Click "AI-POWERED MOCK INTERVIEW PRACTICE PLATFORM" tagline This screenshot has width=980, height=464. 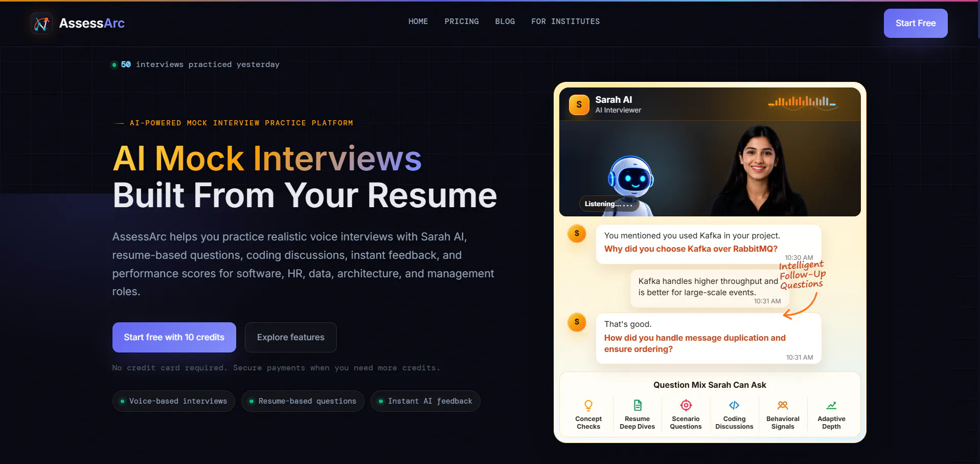(x=241, y=123)
